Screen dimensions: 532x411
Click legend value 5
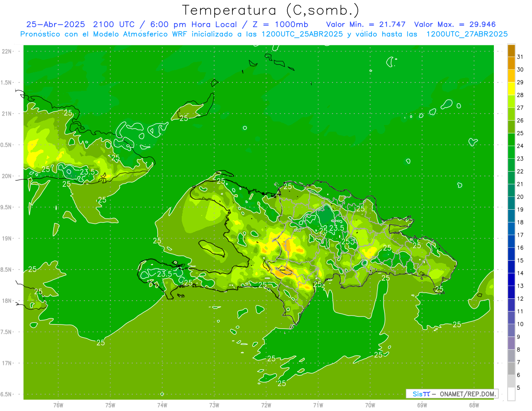[519, 388]
